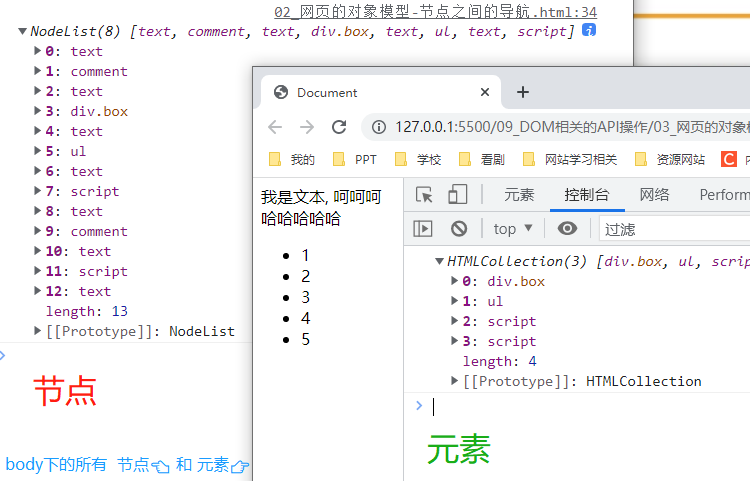This screenshot has width=750, height=481.
Task: Expand NodeList item 0: text
Action: (x=37, y=51)
